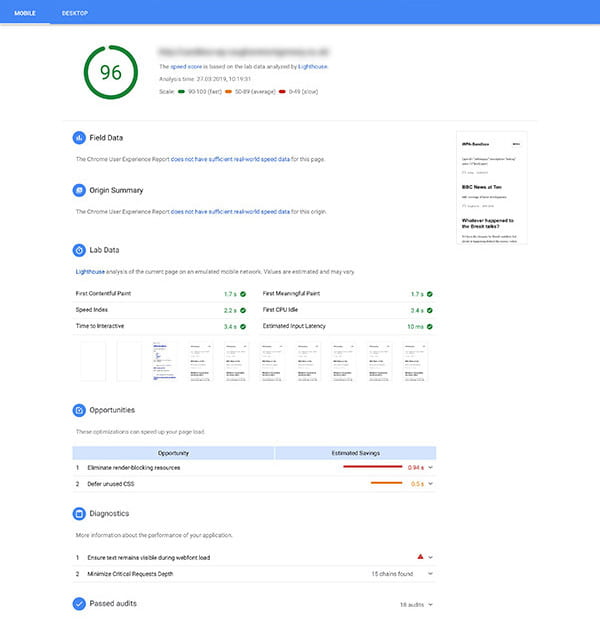This screenshot has height=627, width=600.
Task: Click the green check next to First Meaningful Paint
Action: coord(430,294)
